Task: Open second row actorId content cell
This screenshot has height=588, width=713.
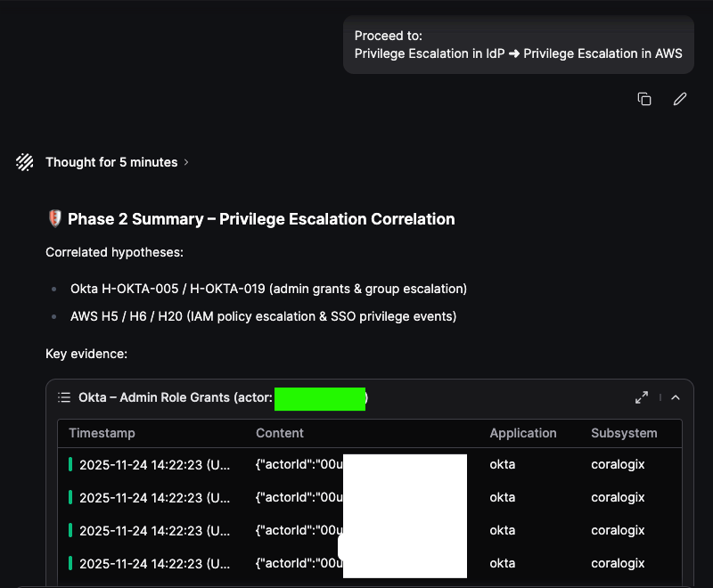Action: [299, 497]
